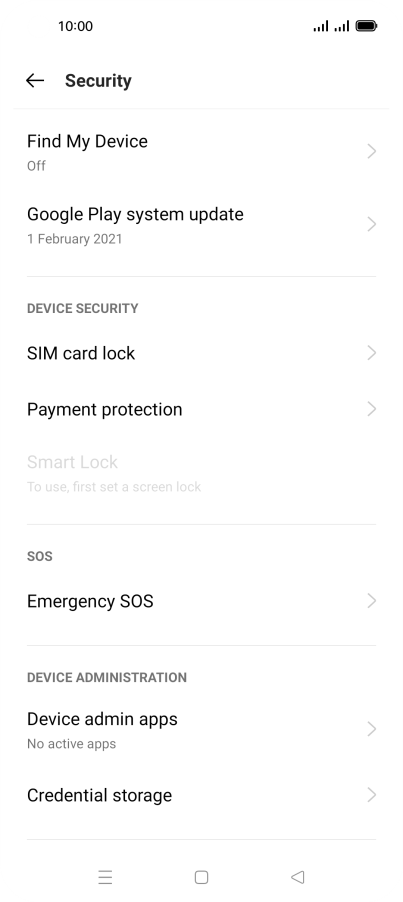
Task: Tap the square home navigation button
Action: click(201, 877)
